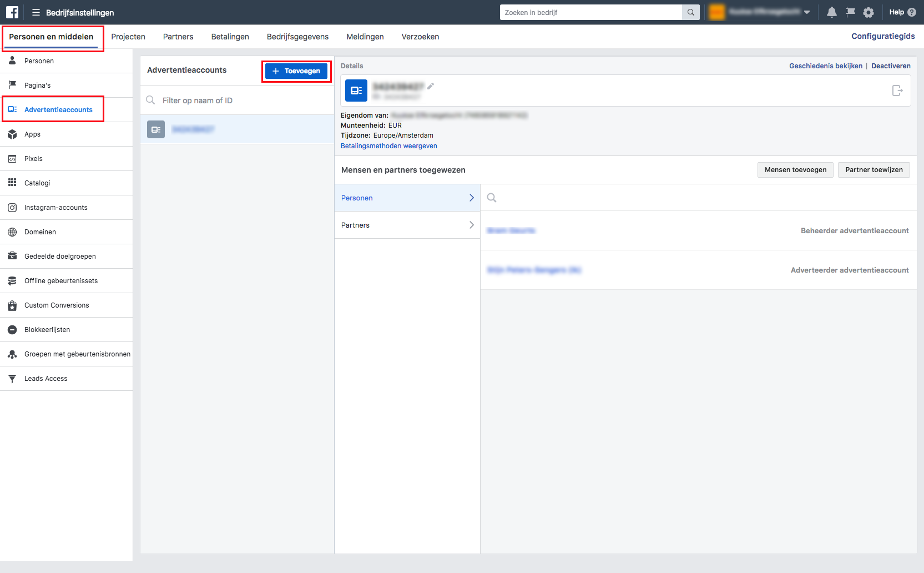The height and width of the screenshot is (573, 924).
Task: Click the Gedeelde doelgroepen briefcase icon
Action: [x=12, y=256]
